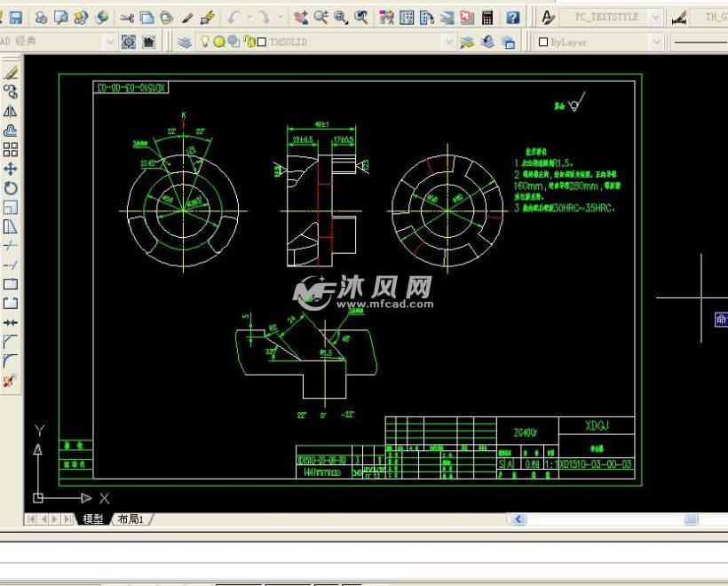Click the Undo arrow
Image resolution: width=728 pixels, height=586 pixels.
[233, 18]
